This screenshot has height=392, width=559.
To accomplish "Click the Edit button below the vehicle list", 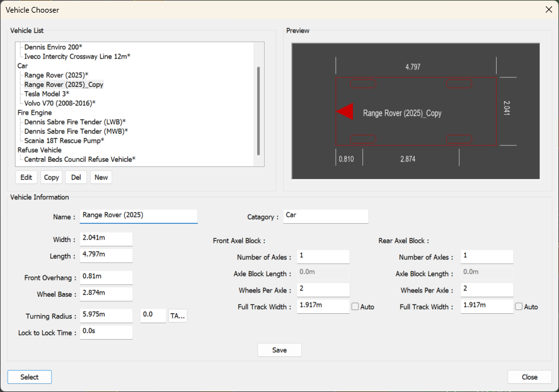I will click(26, 177).
